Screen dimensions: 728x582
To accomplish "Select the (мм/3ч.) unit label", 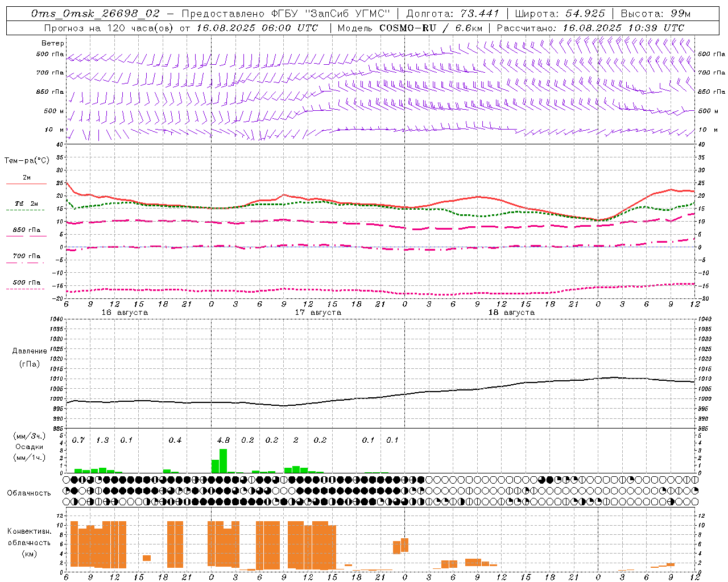I will pyautogui.click(x=29, y=436).
